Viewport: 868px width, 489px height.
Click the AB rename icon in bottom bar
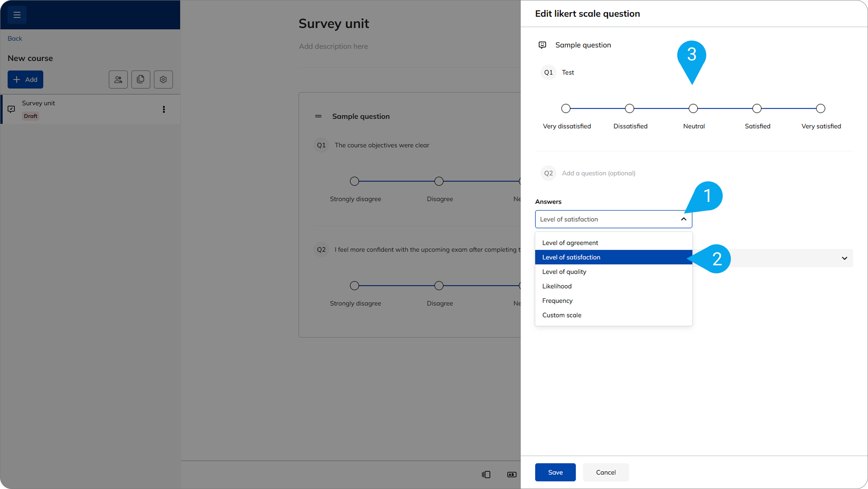click(512, 474)
